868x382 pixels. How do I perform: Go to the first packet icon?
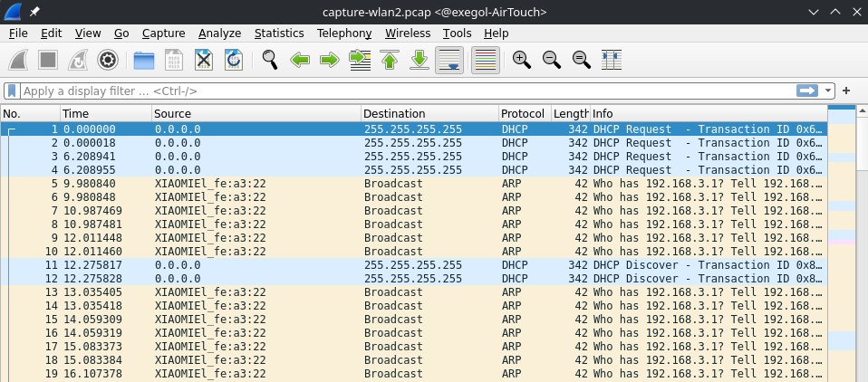coord(390,61)
